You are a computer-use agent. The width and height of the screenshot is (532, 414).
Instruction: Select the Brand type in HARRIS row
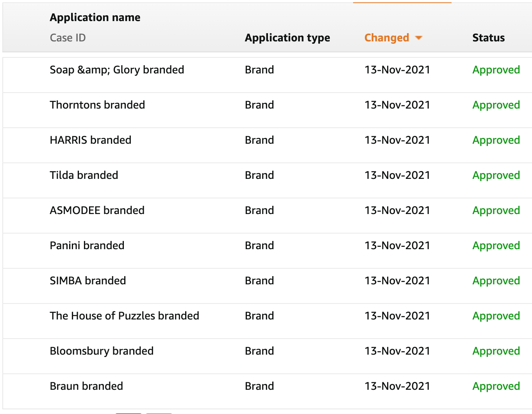[259, 140]
